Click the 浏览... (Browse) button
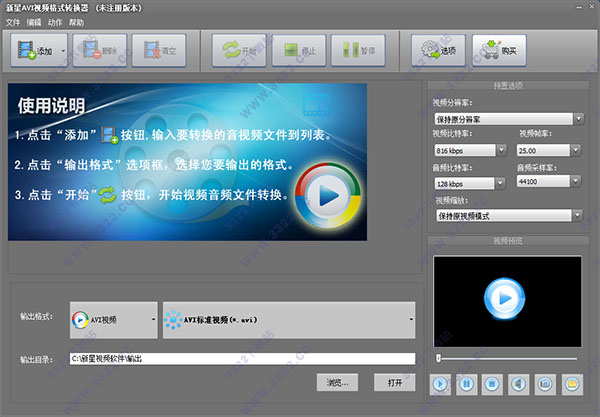This screenshot has width=600, height=417. tap(336, 383)
